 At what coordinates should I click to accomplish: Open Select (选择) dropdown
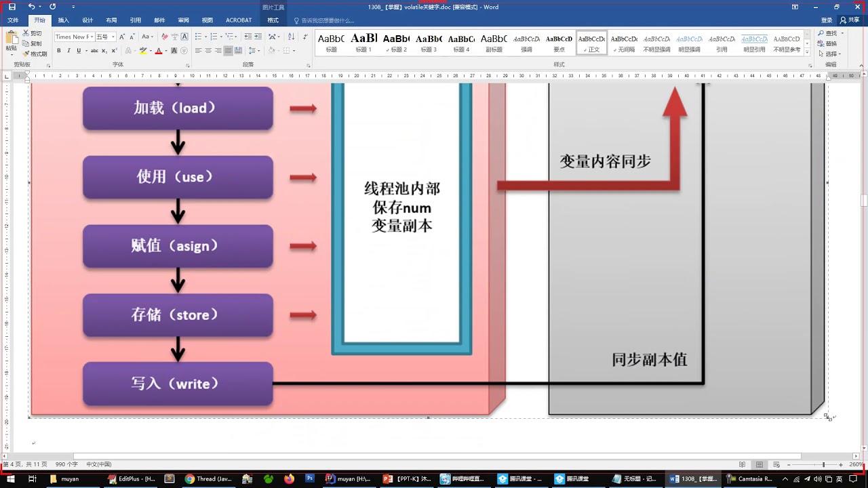pyautogui.click(x=829, y=54)
